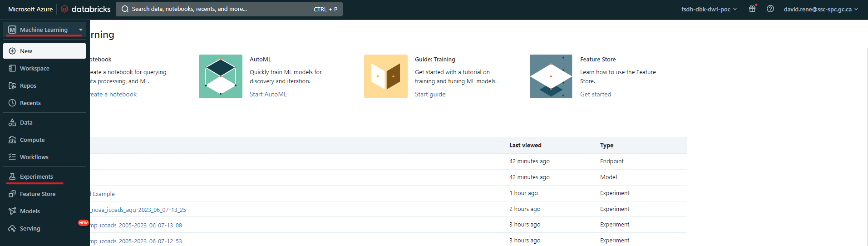This screenshot has height=246, width=868.
Task: Open the help question mark icon
Action: (x=770, y=9)
